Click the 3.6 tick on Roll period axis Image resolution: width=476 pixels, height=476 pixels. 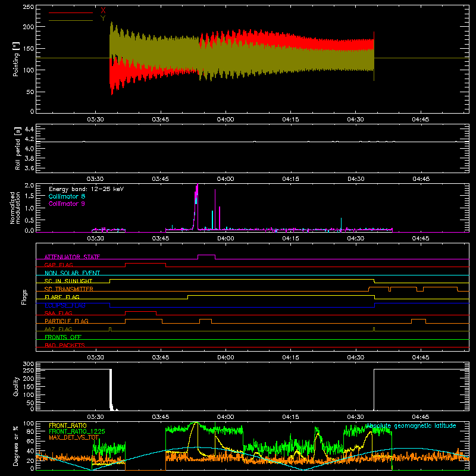pos(29,168)
